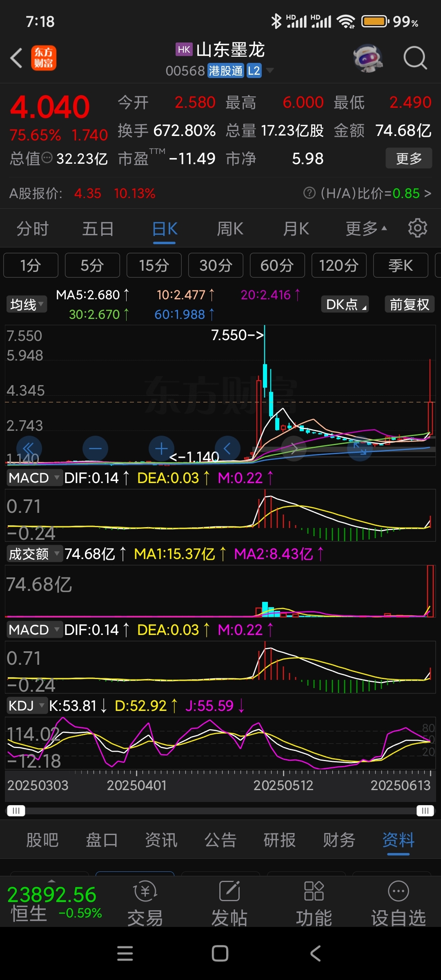This screenshot has height=980, width=441.
Task: Tap Android recent apps menu button
Action: pyautogui.click(x=125, y=953)
